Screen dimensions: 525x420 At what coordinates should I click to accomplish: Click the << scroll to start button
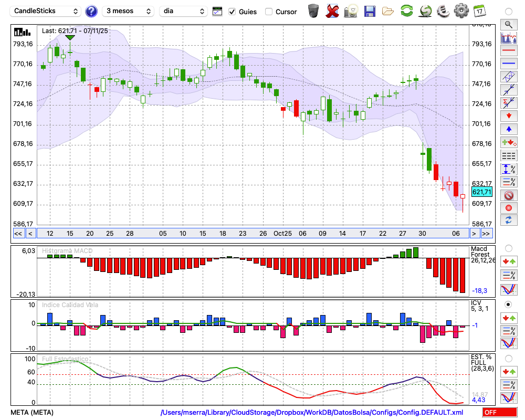pyautogui.click(x=18, y=234)
